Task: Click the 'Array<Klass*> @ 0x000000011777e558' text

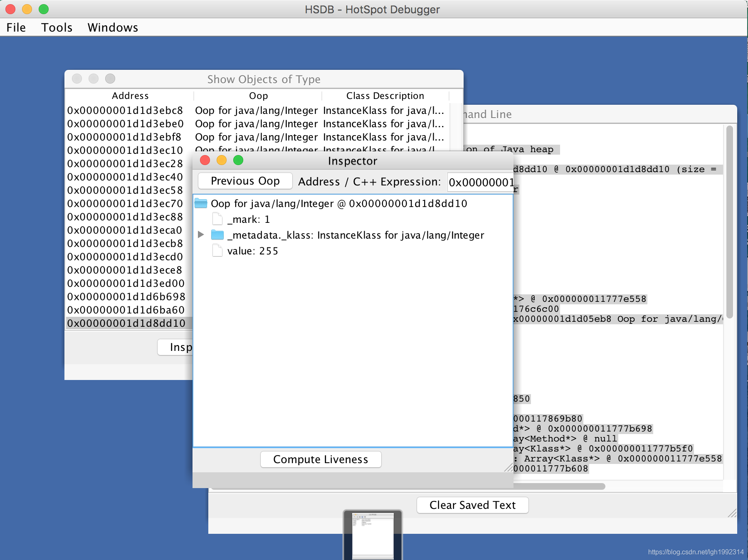Action: [x=623, y=459]
